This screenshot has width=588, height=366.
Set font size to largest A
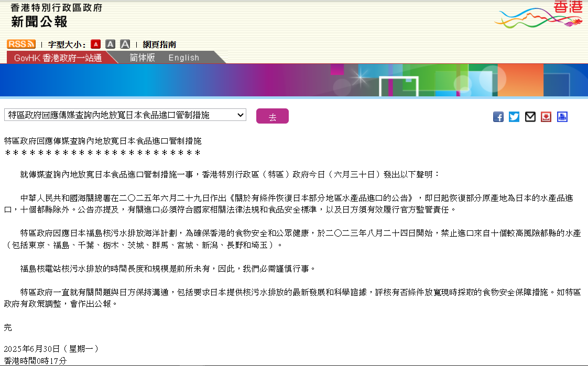click(125, 45)
